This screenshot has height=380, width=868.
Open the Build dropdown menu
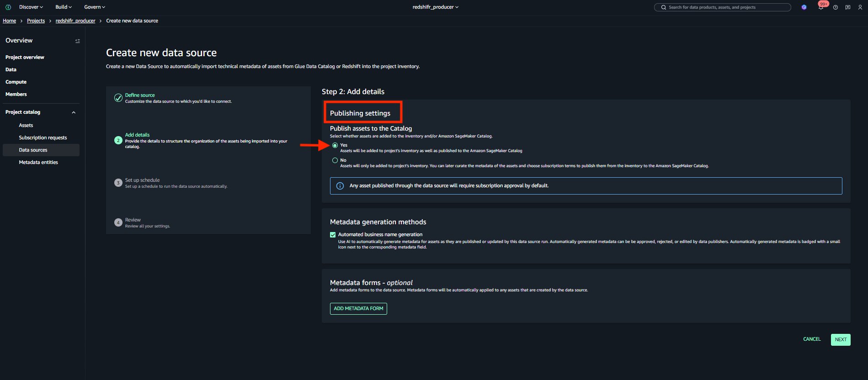(x=64, y=7)
